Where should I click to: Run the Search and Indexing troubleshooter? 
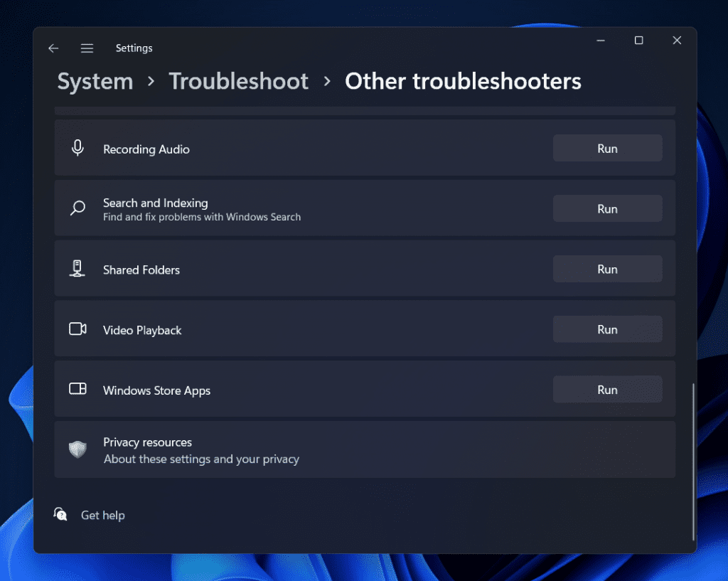607,208
